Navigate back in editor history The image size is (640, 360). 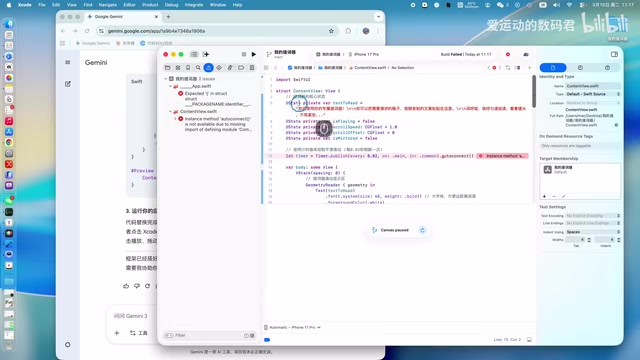(276, 68)
